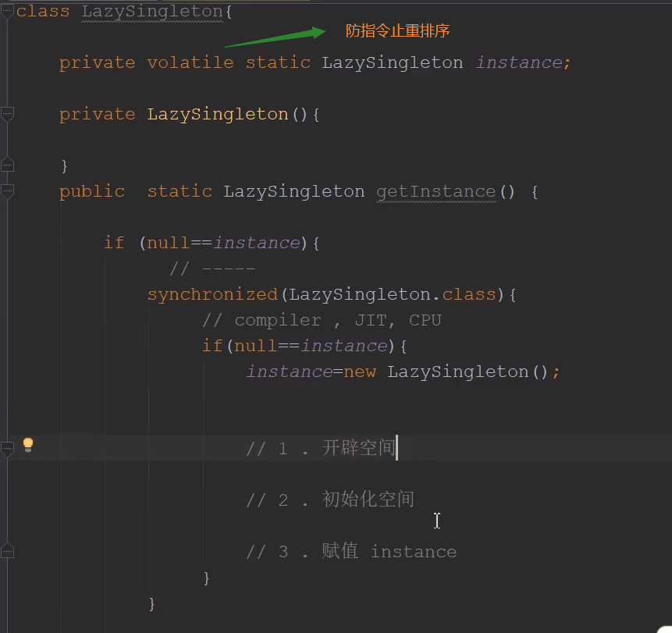Click the green arrow annotation
The height and width of the screenshot is (633, 672).
coord(274,36)
